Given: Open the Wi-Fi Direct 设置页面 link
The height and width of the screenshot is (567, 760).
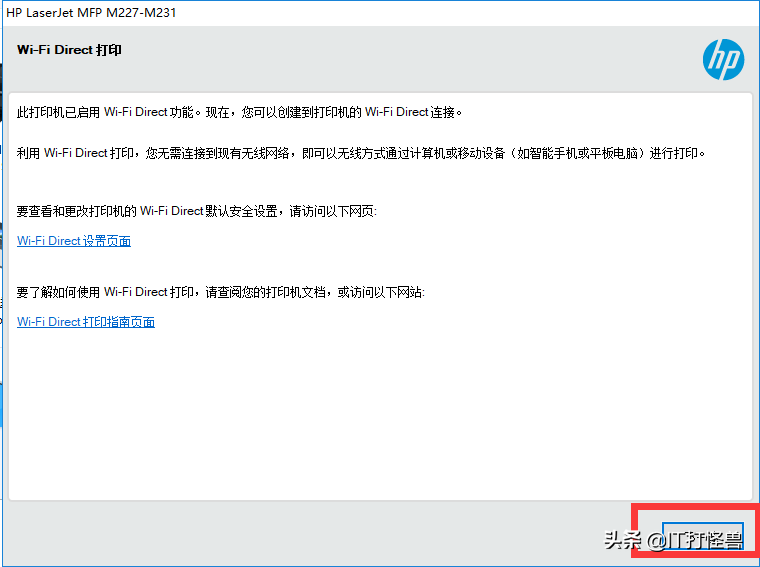Looking at the screenshot, I should point(74,241).
